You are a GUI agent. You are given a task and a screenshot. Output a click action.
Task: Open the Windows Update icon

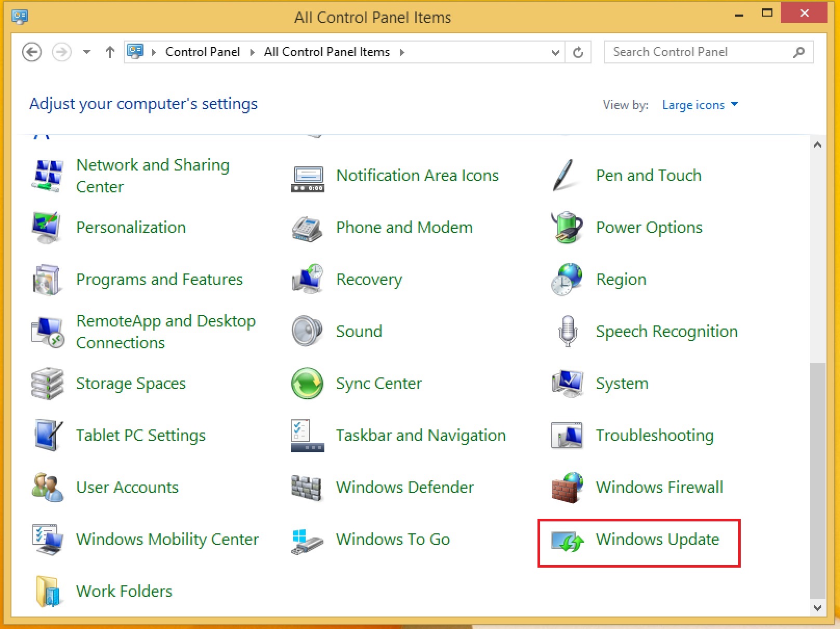567,541
